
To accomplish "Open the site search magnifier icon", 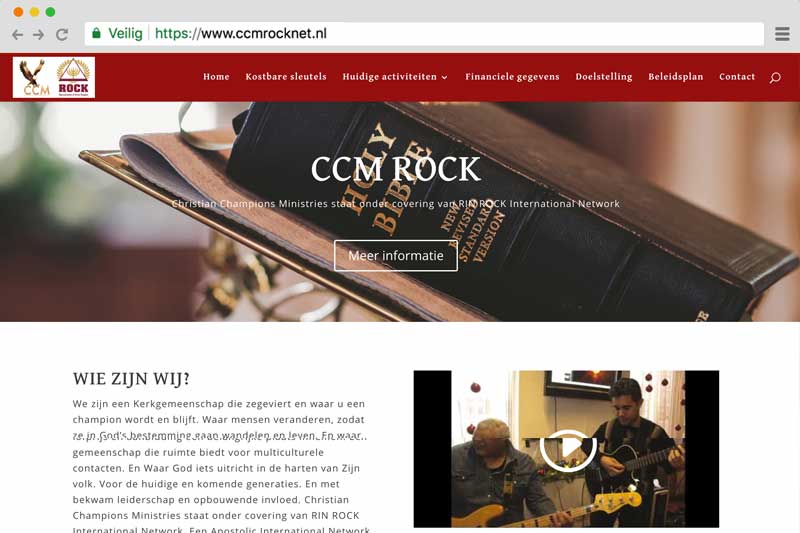I will click(775, 78).
